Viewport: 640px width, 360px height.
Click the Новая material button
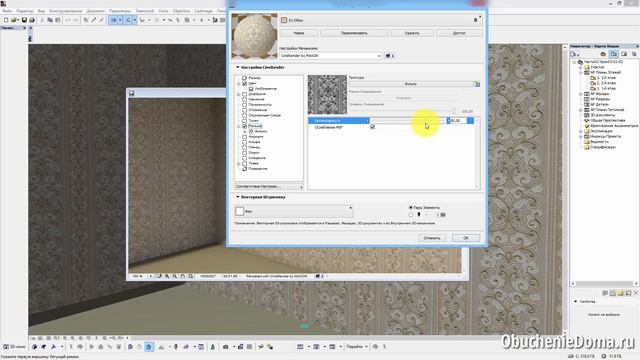(x=299, y=33)
